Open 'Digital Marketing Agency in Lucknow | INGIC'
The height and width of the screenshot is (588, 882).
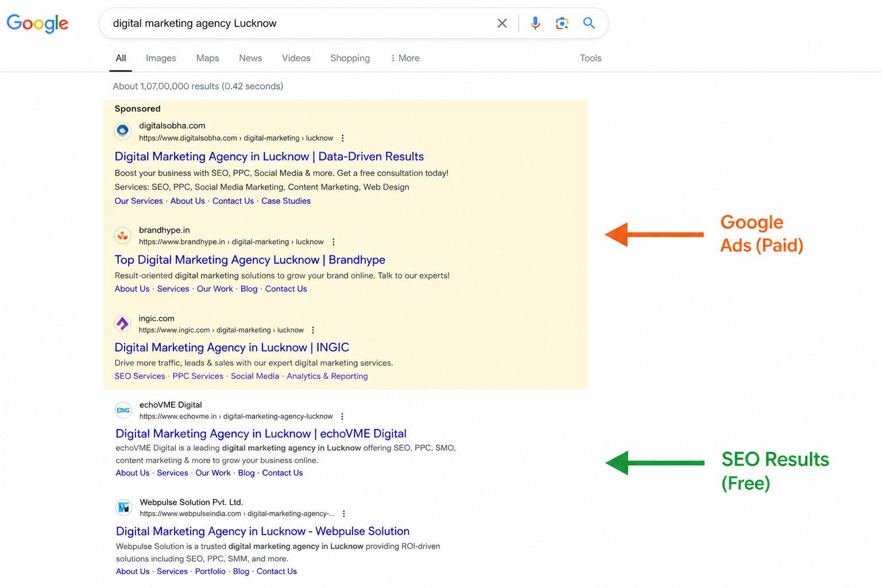[232, 347]
